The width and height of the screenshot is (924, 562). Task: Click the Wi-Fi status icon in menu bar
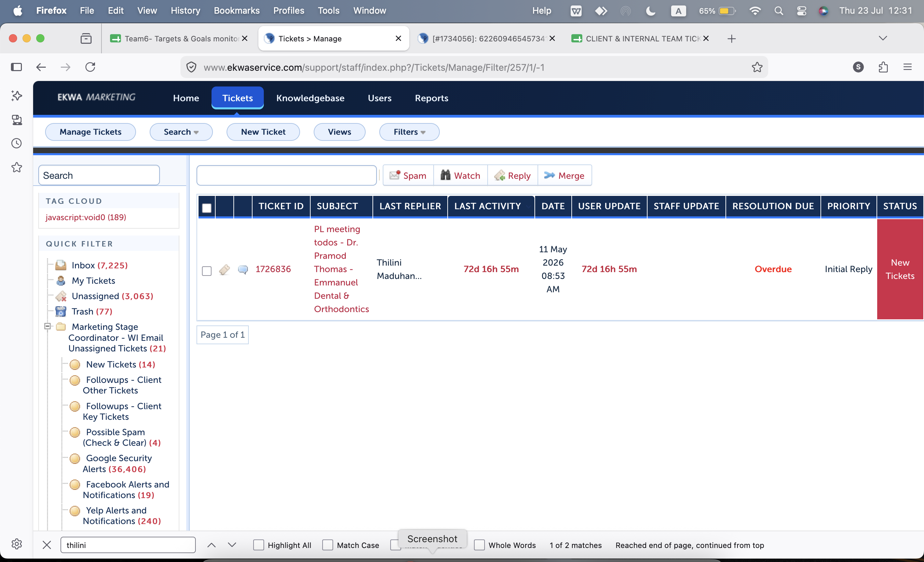(755, 11)
